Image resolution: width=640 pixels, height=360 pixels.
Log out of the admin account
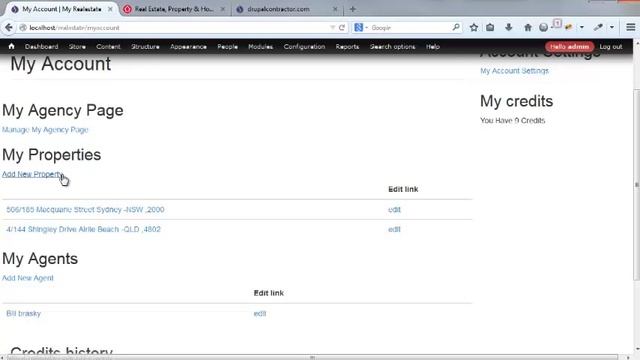click(x=611, y=47)
